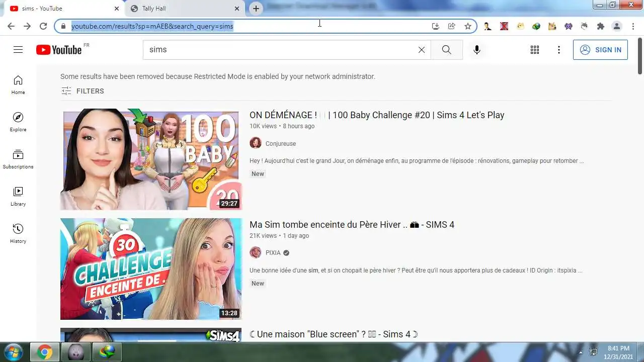Play the 100 Baby thumbnail video

tap(151, 159)
